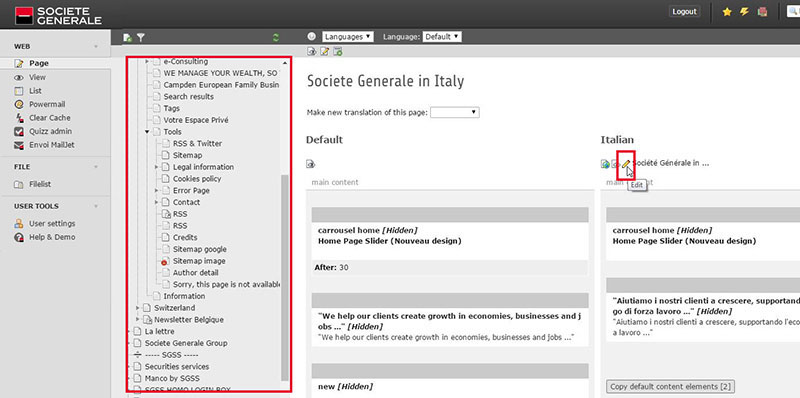The image size is (800, 398).
Task: Select Credits in page tree
Action: 185,237
